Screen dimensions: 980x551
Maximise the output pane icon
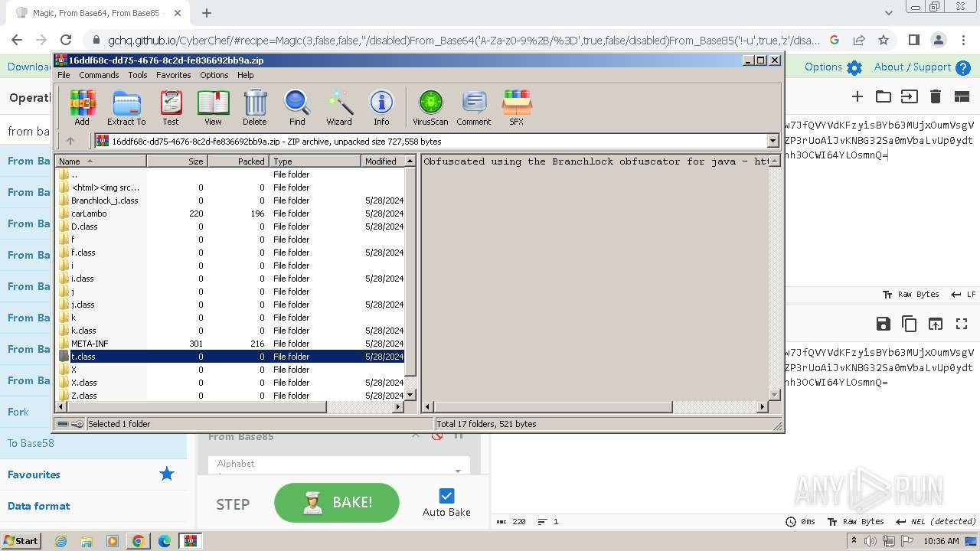pyautogui.click(x=962, y=324)
